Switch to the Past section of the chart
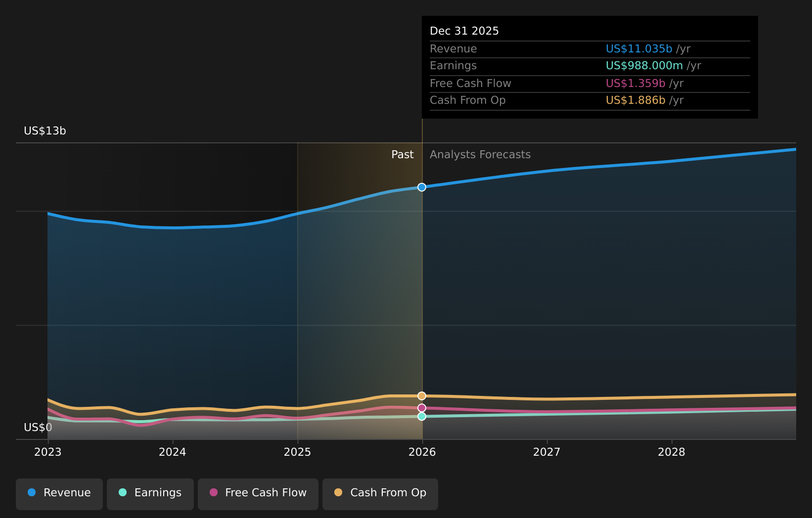812x518 pixels. 402,154
